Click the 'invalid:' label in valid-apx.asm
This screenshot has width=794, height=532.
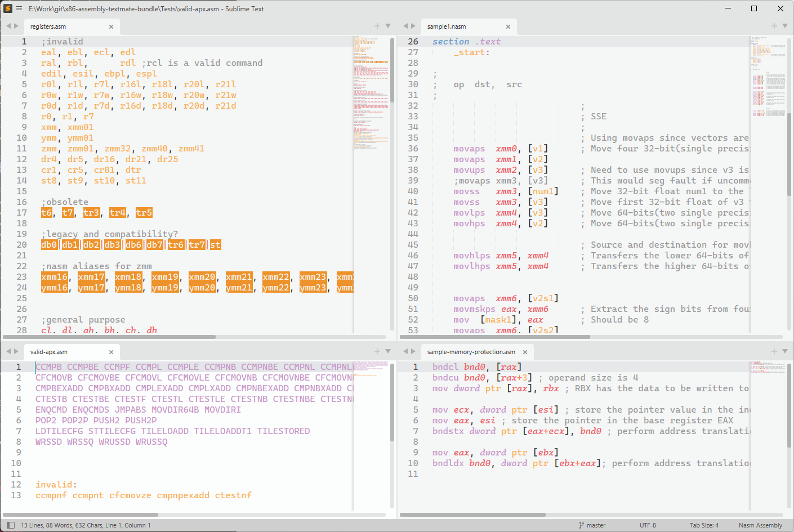56,485
